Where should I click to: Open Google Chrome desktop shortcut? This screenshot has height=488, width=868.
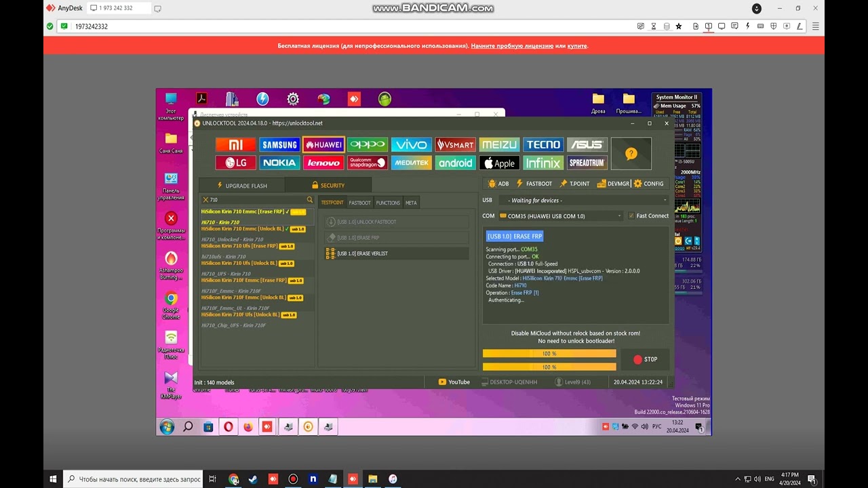pyautogui.click(x=171, y=304)
